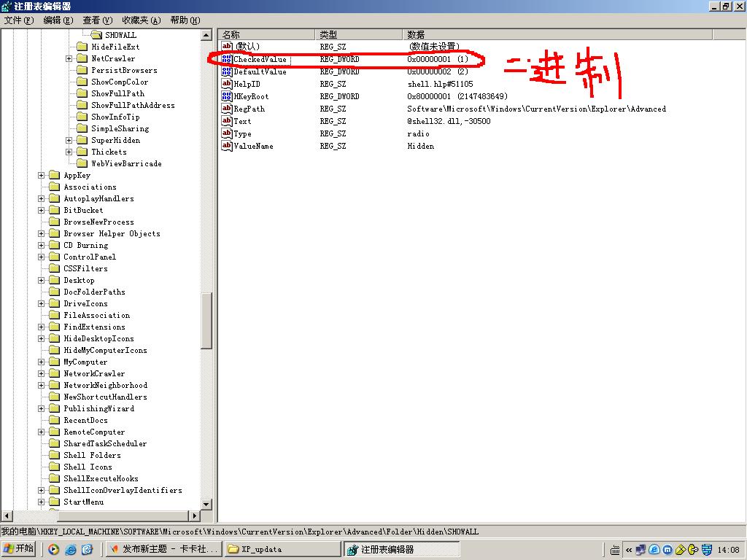Click the Shell Folders key folder icon
The image size is (747, 560).
[55, 455]
